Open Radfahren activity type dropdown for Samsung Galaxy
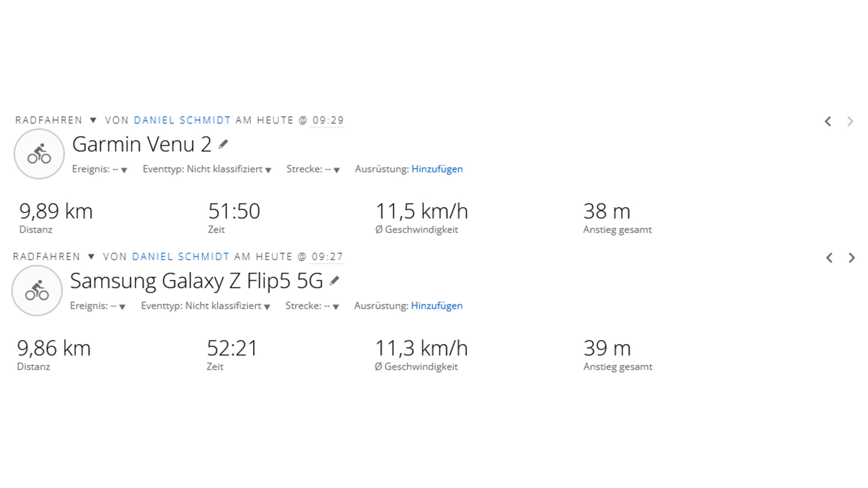 (91, 257)
